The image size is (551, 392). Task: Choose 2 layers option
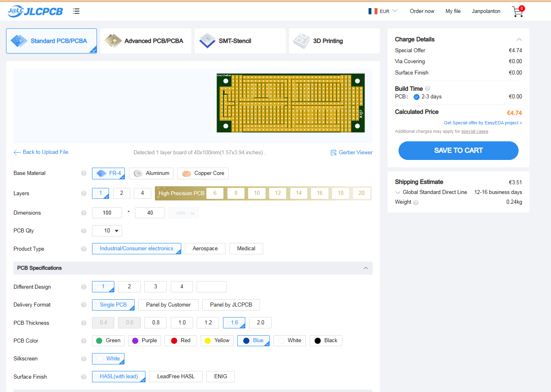(122, 193)
